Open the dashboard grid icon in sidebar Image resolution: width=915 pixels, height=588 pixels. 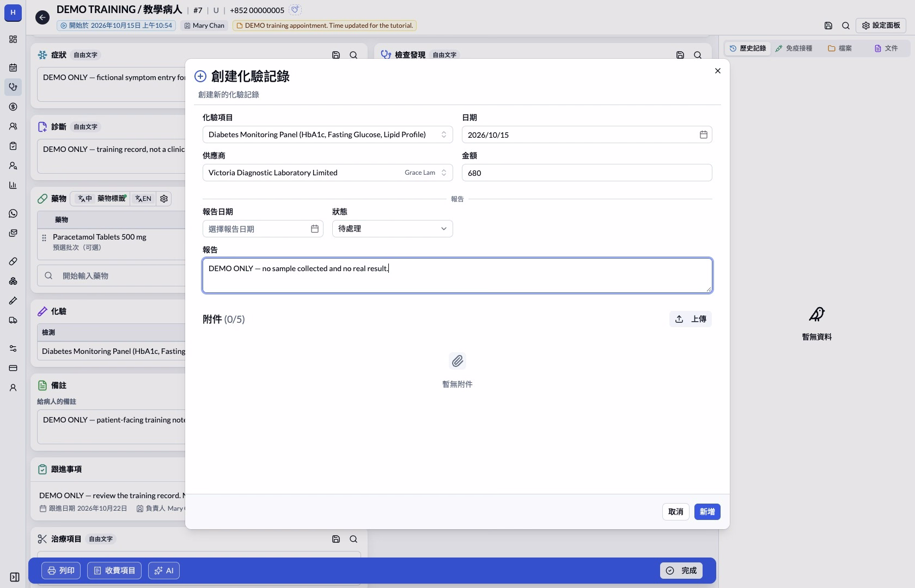(13, 39)
